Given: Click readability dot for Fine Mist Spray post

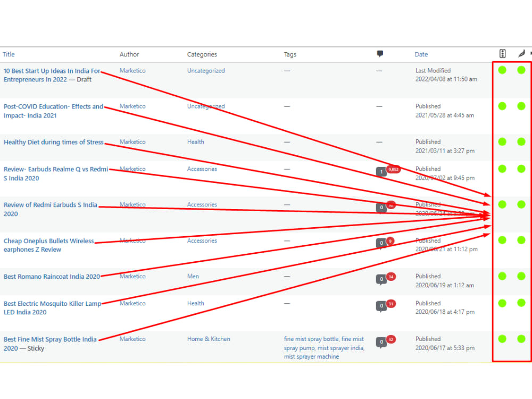Looking at the screenshot, I should pyautogui.click(x=521, y=338).
